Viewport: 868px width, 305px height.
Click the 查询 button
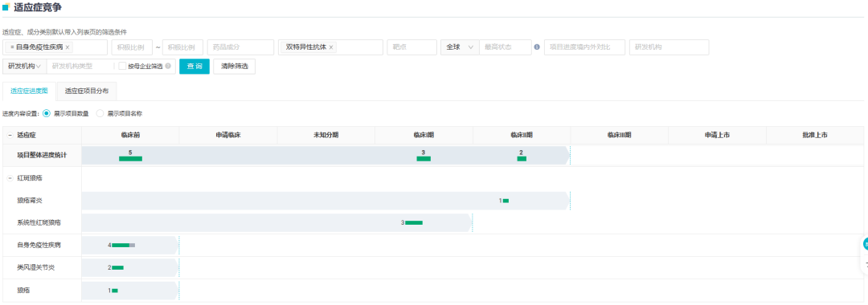pyautogui.click(x=194, y=67)
